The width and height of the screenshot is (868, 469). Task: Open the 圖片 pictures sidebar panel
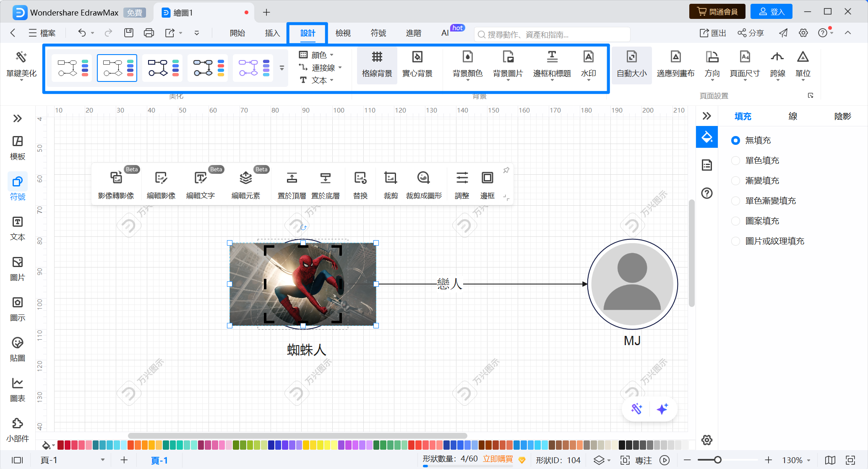(18, 269)
